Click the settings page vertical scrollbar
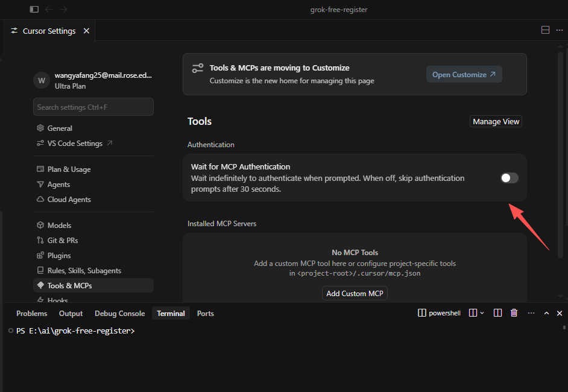Viewport: 568px width, 392px height. pos(560,155)
